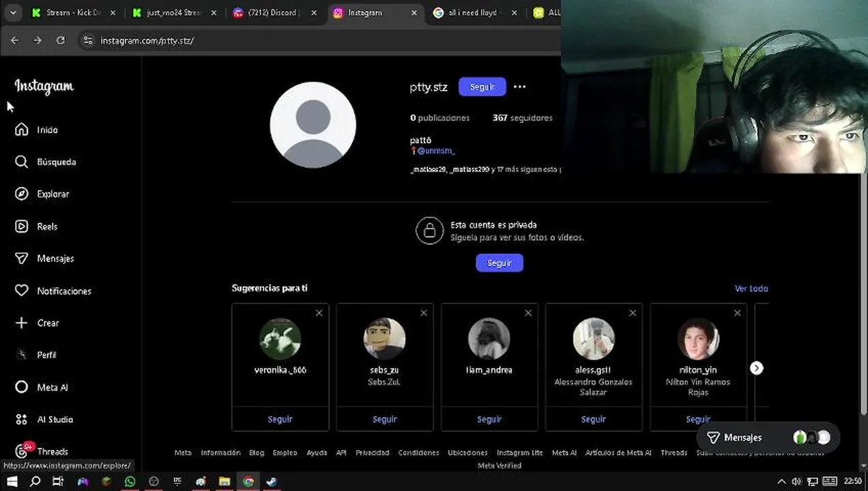Go forward in browser

point(38,40)
